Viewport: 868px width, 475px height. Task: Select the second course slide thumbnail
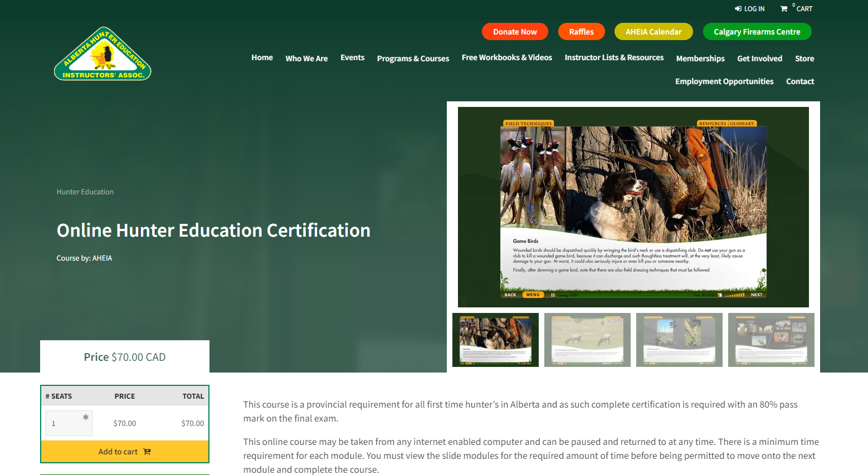tap(587, 340)
